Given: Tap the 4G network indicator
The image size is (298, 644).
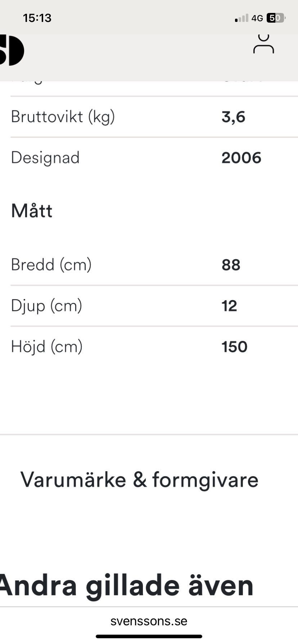Looking at the screenshot, I should [x=257, y=18].
